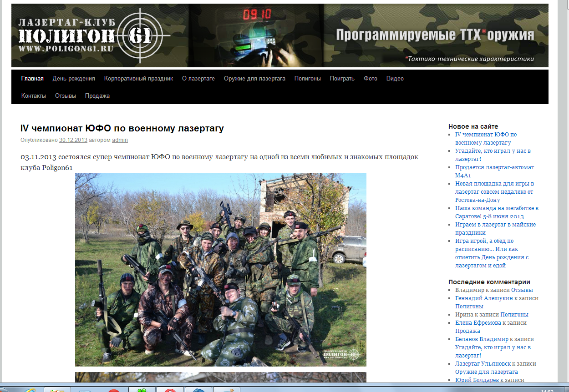Click the group photo of camouflaged players
The image size is (569, 392).
[220, 269]
